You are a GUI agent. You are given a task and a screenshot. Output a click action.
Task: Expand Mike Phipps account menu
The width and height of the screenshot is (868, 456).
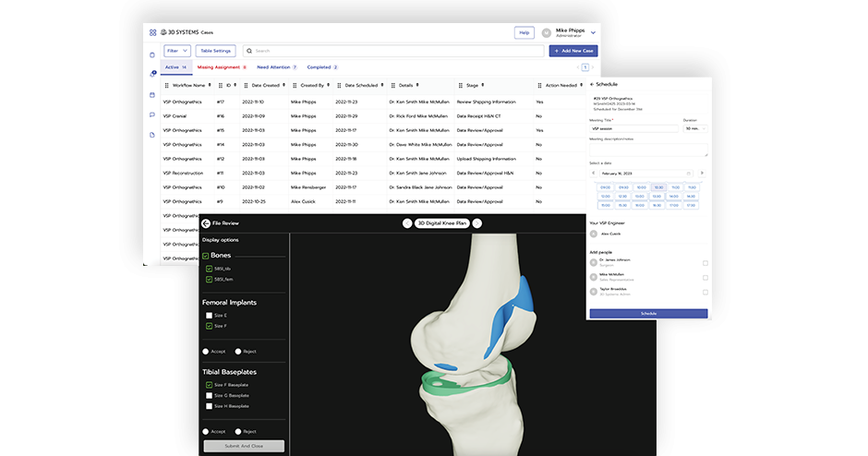tap(593, 33)
